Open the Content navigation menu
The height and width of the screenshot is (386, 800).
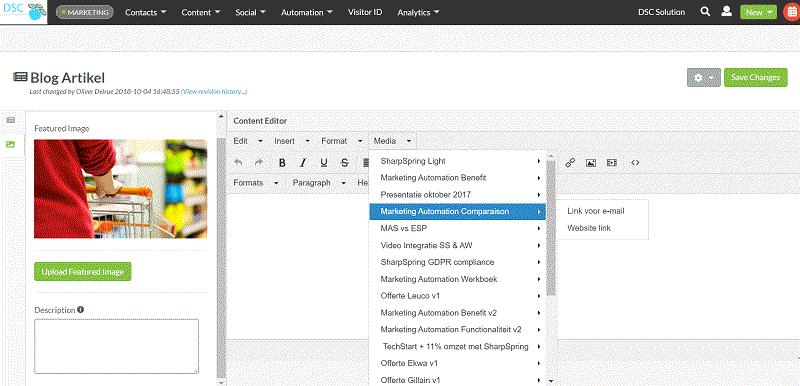(201, 12)
